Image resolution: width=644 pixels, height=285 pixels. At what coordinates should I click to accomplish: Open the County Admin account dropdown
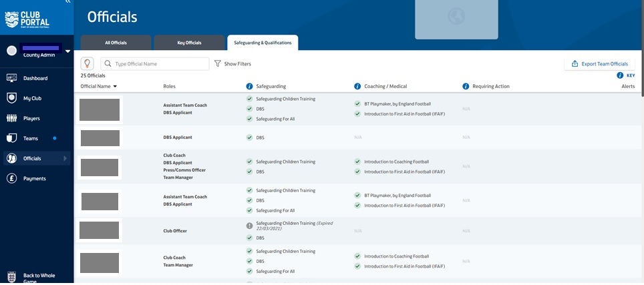[67, 51]
